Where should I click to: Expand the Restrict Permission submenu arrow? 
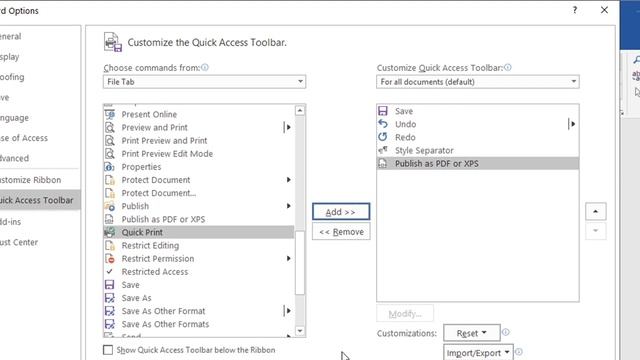288,258
